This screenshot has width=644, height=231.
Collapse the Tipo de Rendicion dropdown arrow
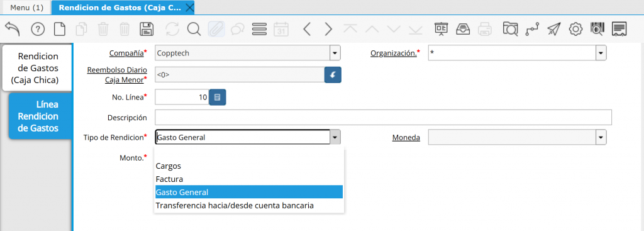(x=335, y=137)
